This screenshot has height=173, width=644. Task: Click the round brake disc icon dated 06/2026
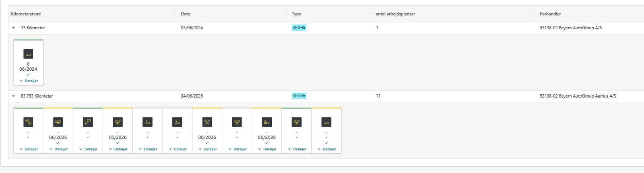coord(58,122)
